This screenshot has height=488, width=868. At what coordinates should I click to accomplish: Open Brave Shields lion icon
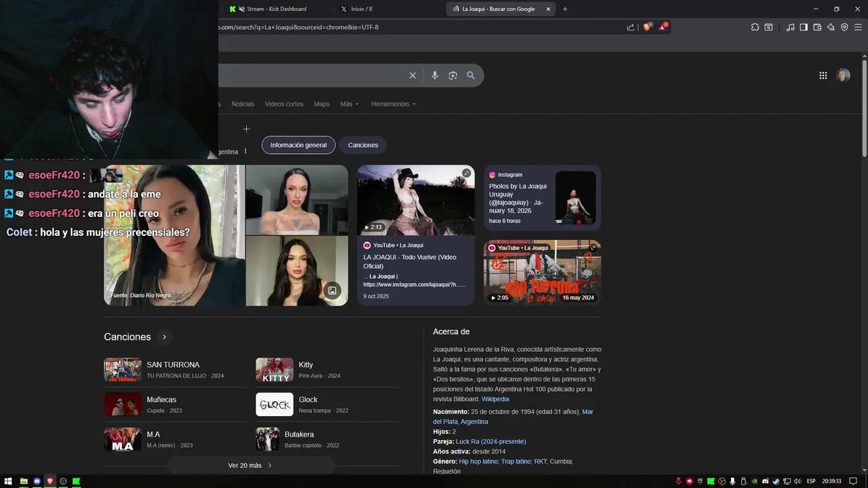(x=647, y=27)
